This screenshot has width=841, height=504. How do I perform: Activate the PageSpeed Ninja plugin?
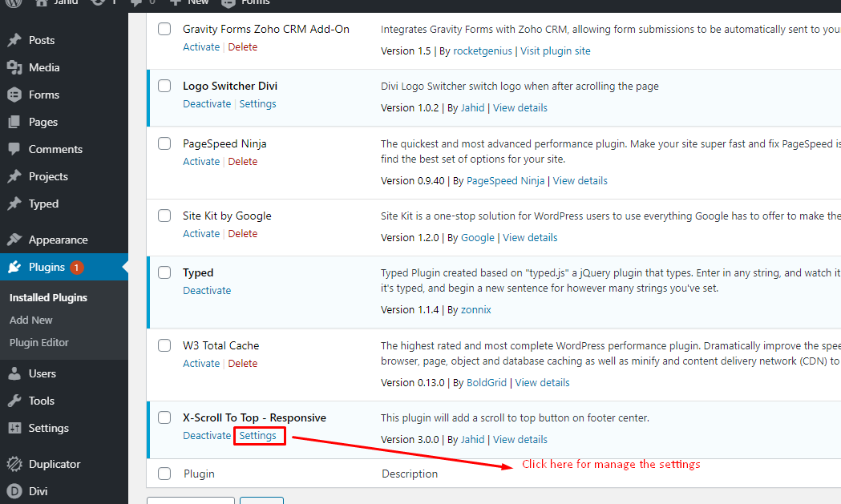tap(201, 162)
